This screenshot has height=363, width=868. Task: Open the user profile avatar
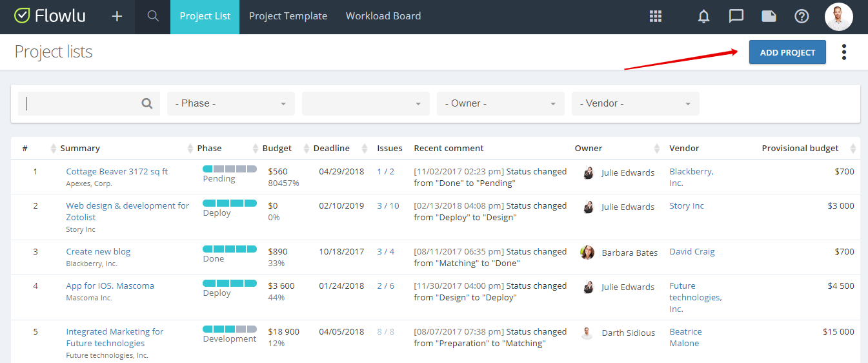pyautogui.click(x=839, y=16)
